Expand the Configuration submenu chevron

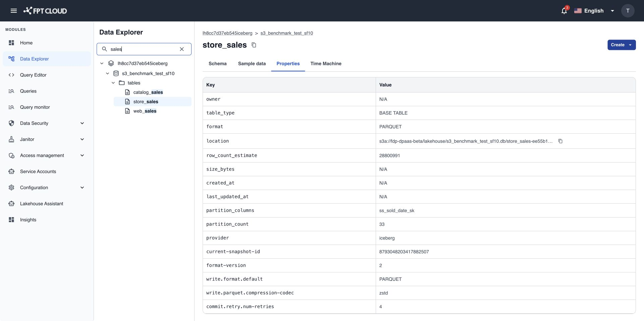pos(82,188)
